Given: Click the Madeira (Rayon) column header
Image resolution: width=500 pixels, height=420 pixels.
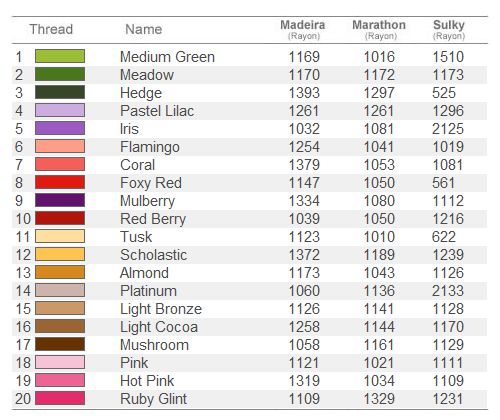Looking at the screenshot, I should pyautogui.click(x=303, y=30).
